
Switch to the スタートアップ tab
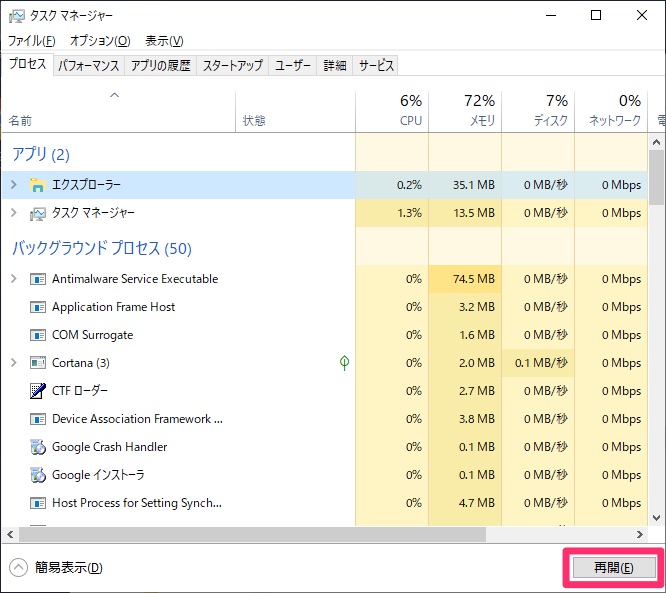pyautogui.click(x=233, y=65)
